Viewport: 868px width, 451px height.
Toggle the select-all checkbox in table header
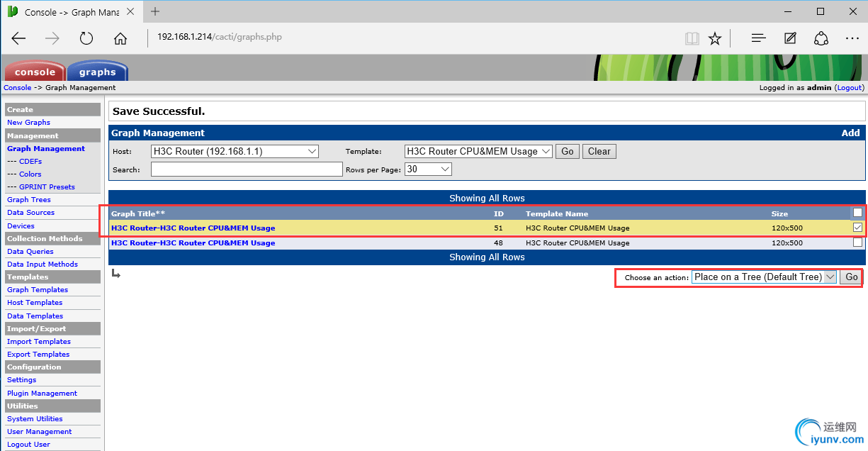(x=858, y=213)
